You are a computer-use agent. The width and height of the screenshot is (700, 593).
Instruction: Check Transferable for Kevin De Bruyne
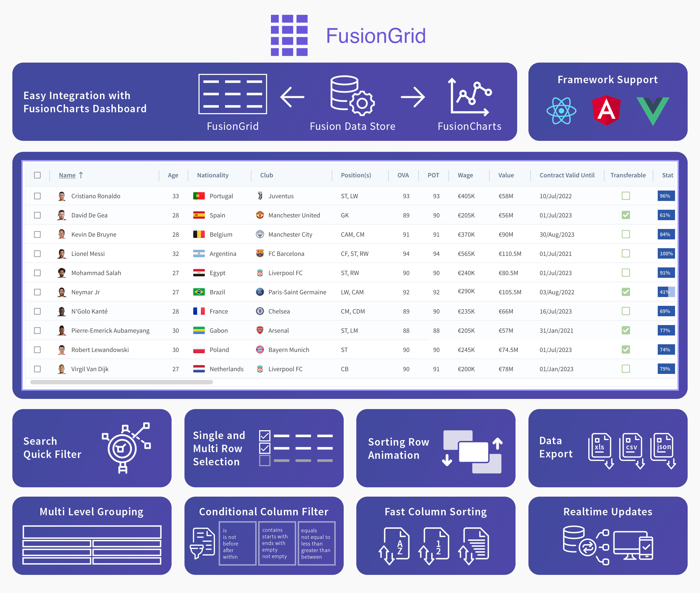(626, 234)
